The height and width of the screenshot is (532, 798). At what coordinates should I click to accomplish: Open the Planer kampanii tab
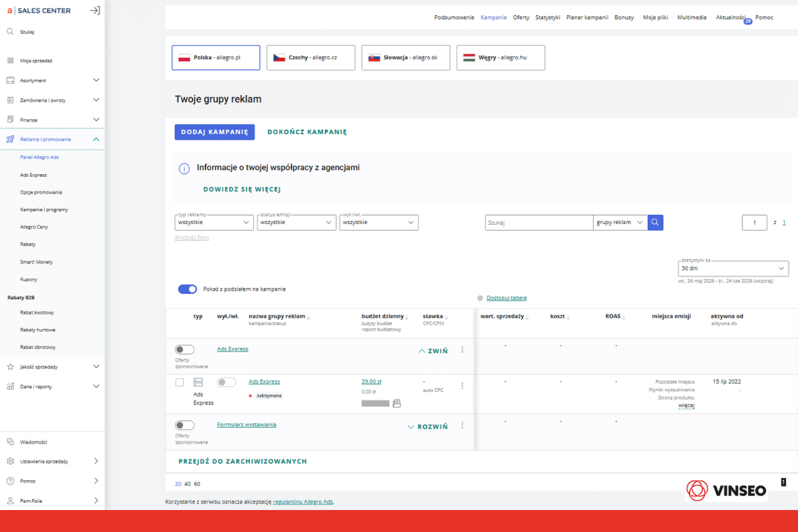pyautogui.click(x=587, y=17)
